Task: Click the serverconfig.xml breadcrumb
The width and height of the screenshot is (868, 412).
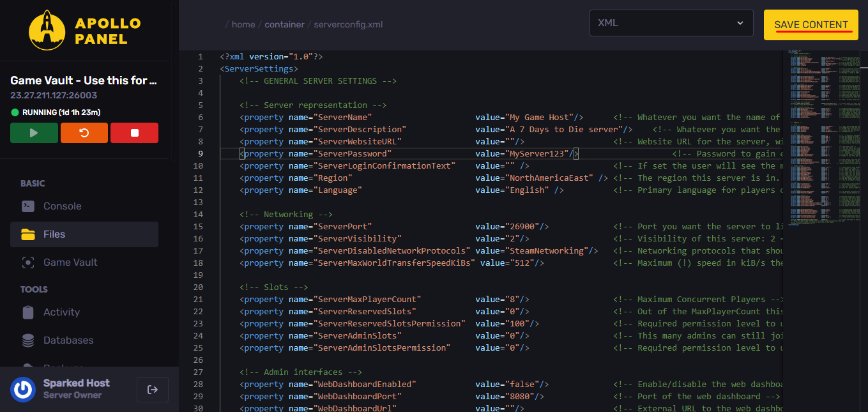Action: pos(348,24)
